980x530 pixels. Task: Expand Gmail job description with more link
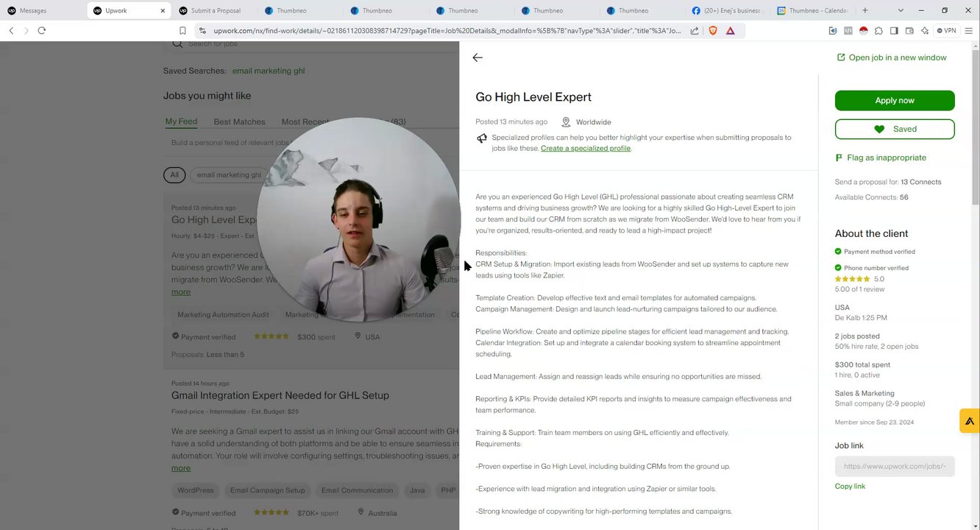point(181,468)
